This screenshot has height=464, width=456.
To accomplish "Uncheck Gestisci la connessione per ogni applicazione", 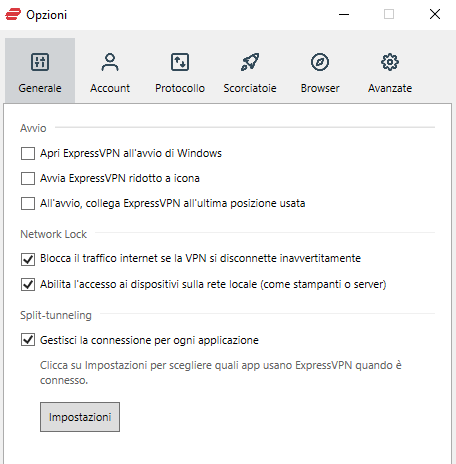I will (x=28, y=340).
